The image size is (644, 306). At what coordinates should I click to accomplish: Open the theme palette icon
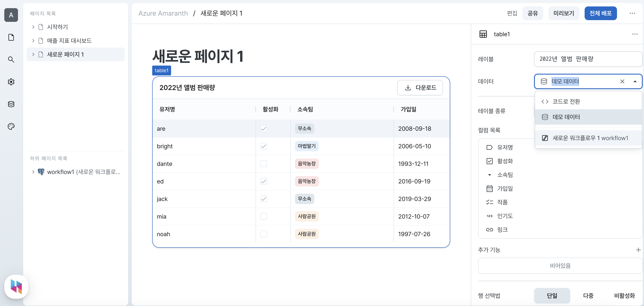(x=11, y=126)
